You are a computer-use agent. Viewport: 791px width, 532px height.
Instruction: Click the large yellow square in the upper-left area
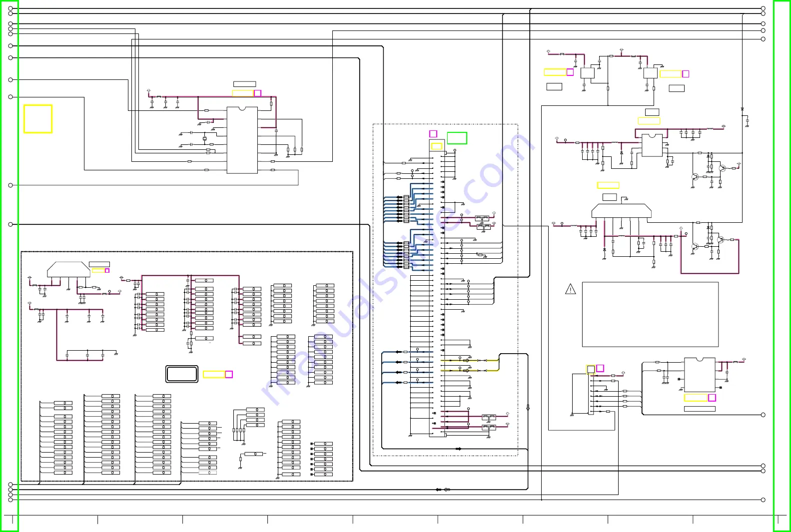pyautogui.click(x=38, y=119)
